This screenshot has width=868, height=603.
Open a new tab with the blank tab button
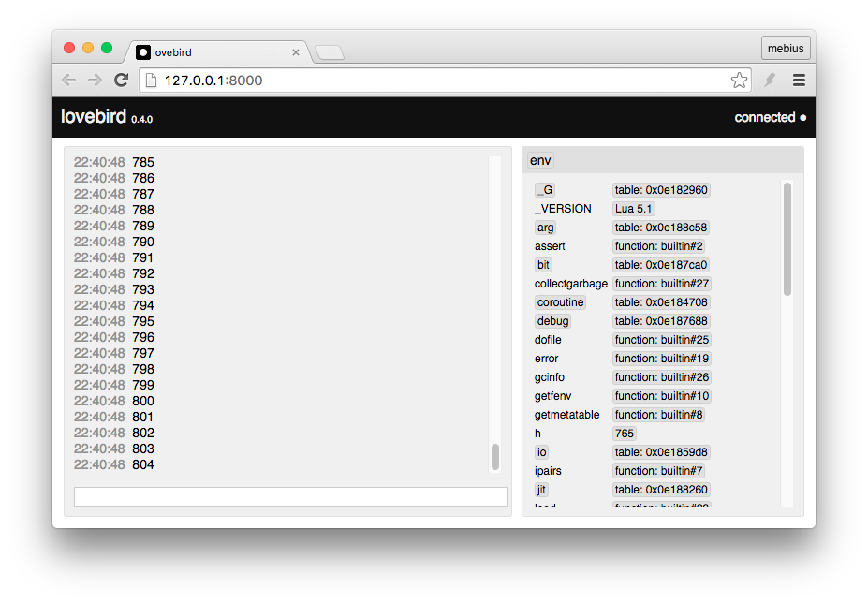coord(330,52)
